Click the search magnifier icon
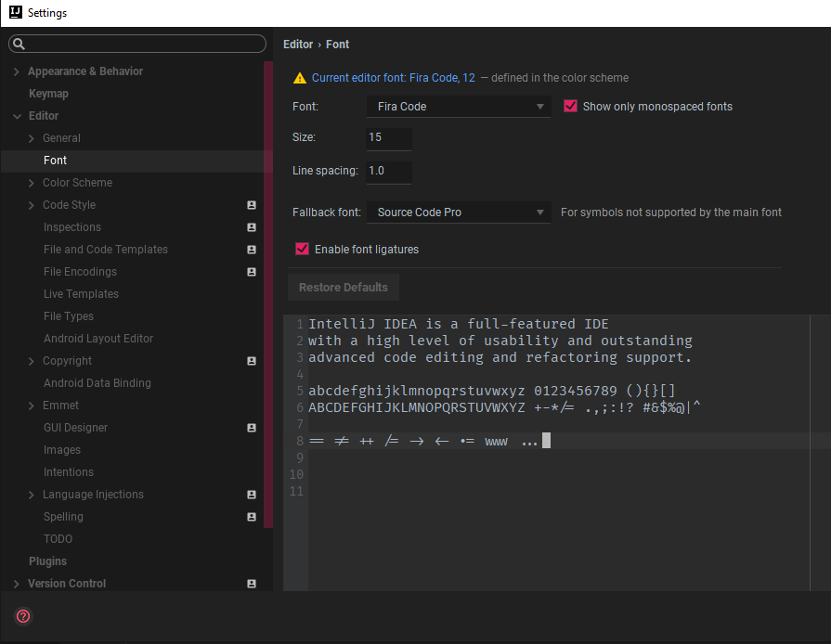 pyautogui.click(x=19, y=44)
